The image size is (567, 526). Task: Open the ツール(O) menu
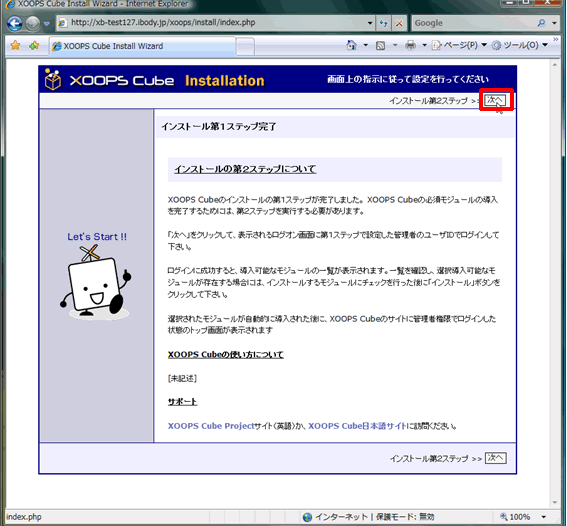[x=520, y=46]
